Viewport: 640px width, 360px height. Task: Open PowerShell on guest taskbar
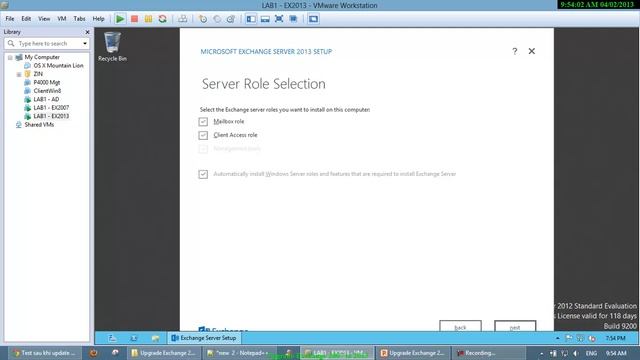pos(133,338)
